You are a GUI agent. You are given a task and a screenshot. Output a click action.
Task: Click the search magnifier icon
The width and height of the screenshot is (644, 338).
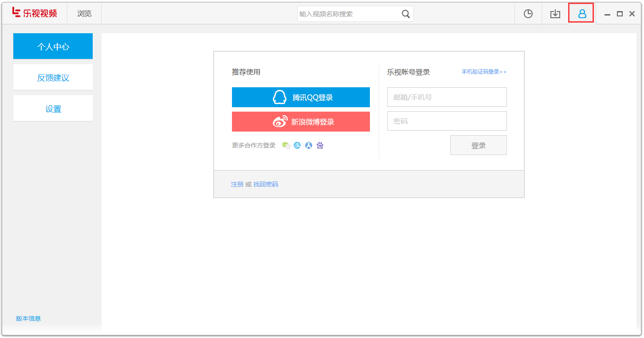coord(405,14)
